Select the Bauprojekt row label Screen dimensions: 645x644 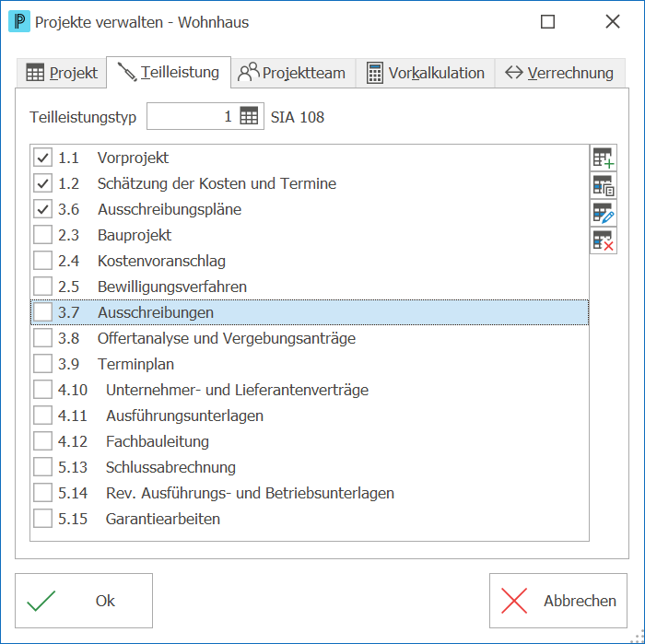(135, 235)
